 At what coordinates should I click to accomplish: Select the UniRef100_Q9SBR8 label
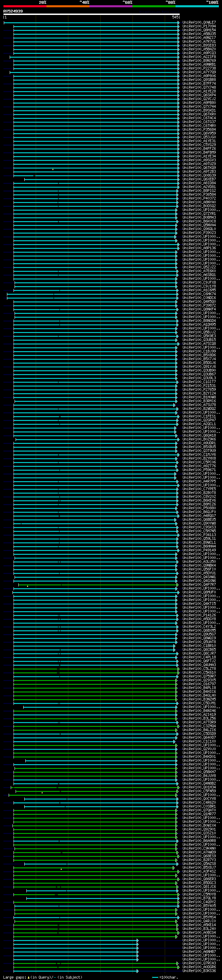(199, 80)
